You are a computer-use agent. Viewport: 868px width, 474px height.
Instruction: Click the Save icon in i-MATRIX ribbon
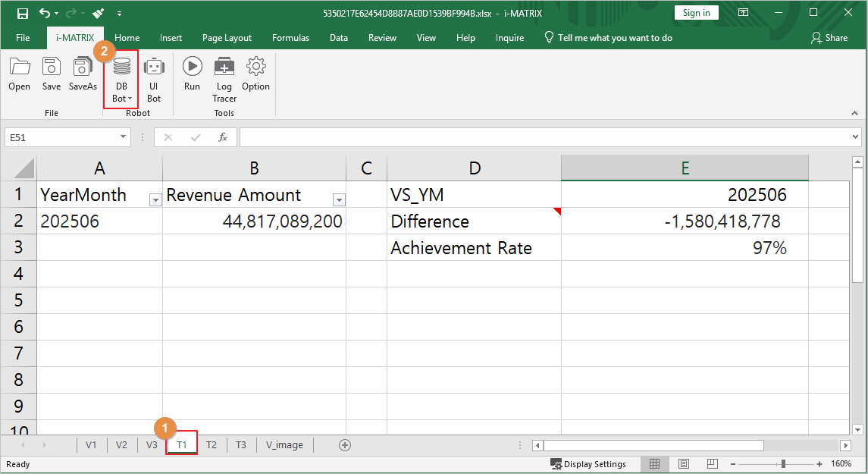(52, 74)
